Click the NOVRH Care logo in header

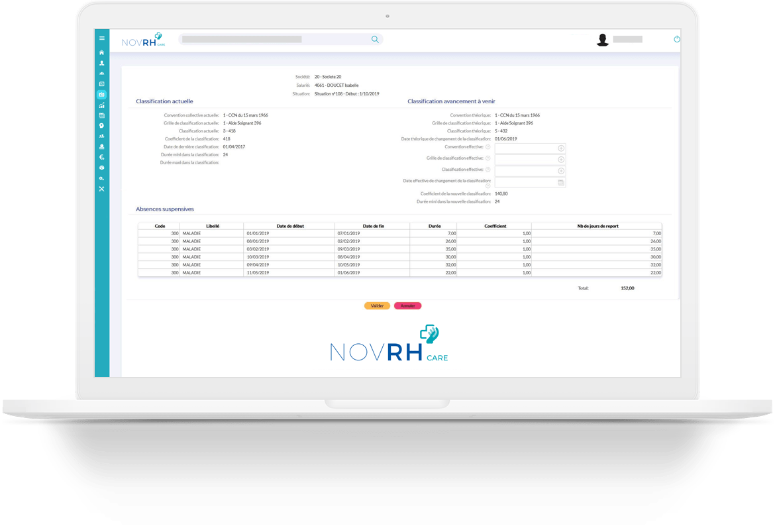pos(143,40)
